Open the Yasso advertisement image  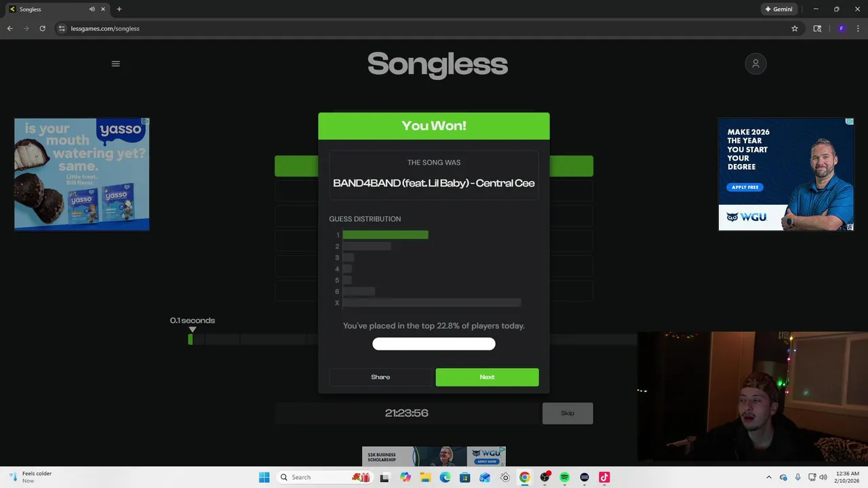point(82,174)
